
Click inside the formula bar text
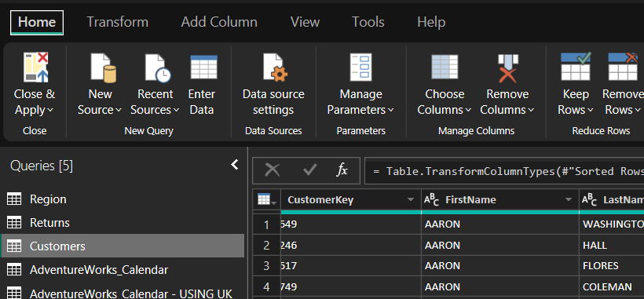[x=504, y=171]
